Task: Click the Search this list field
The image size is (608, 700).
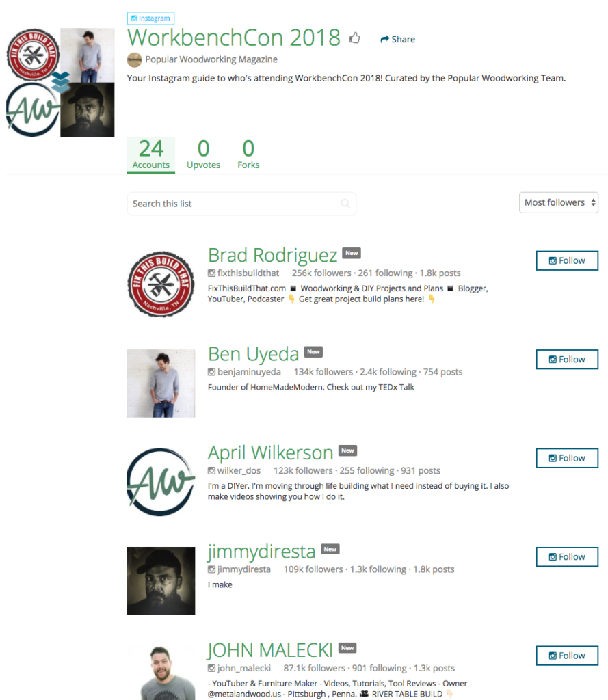Action: pos(241,204)
